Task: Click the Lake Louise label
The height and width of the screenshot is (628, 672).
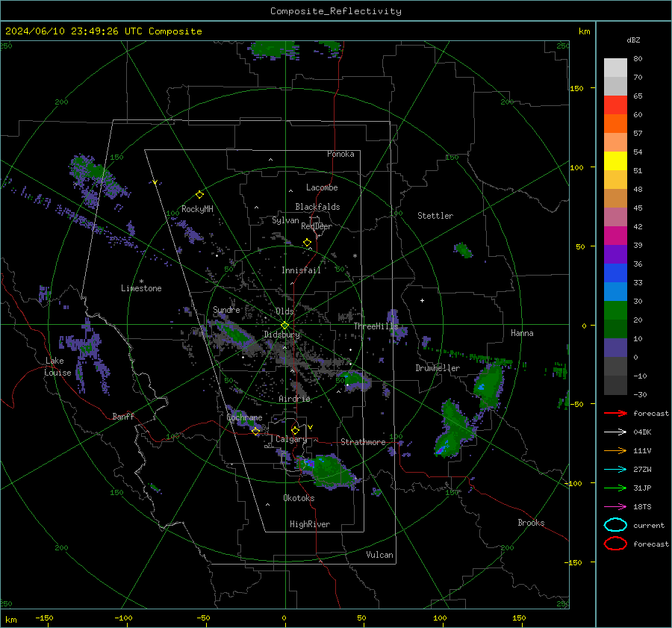Action: tap(57, 367)
